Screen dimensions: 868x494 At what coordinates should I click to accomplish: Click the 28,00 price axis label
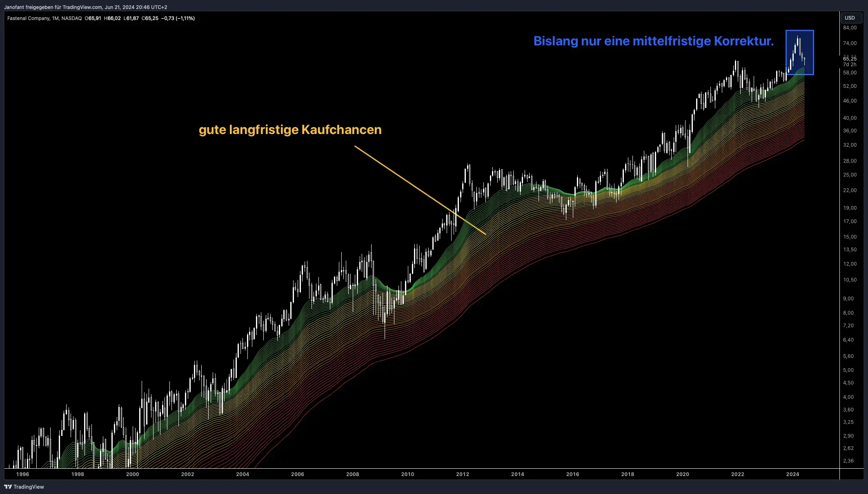[x=850, y=161]
